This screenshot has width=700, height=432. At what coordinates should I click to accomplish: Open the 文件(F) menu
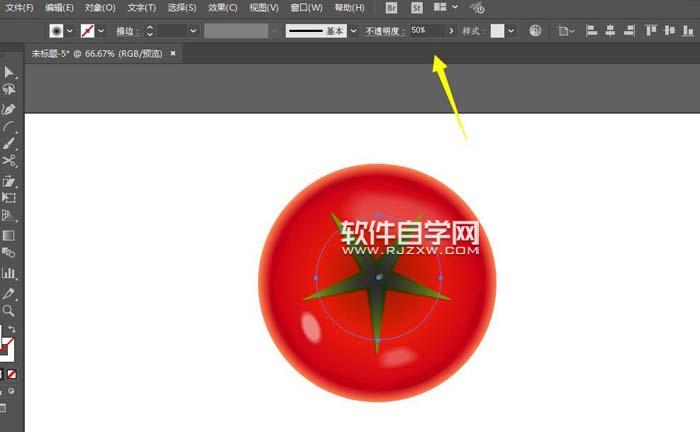[19, 8]
